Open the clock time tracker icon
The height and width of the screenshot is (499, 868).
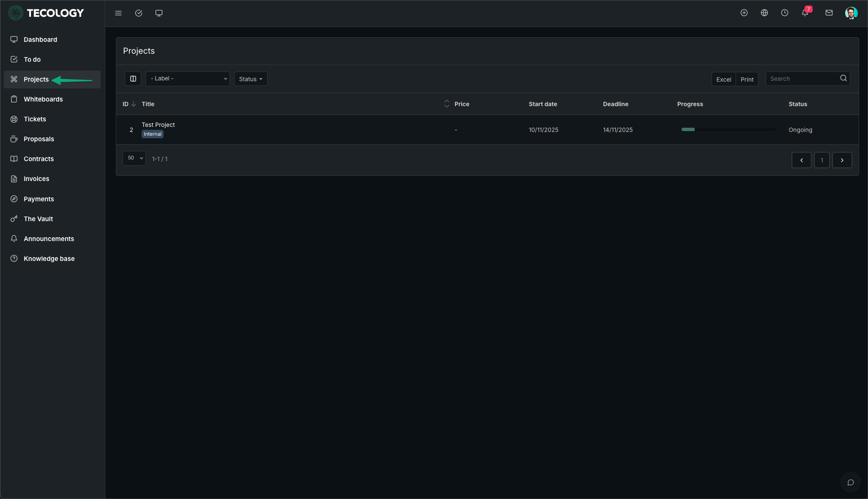tap(785, 13)
